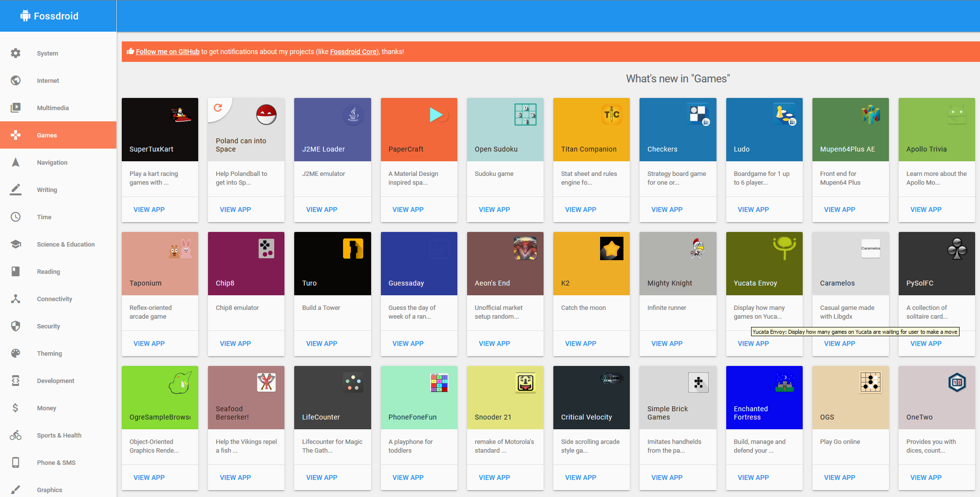
Task: Click the Mupen64Plus AE logo icon
Action: (870, 115)
